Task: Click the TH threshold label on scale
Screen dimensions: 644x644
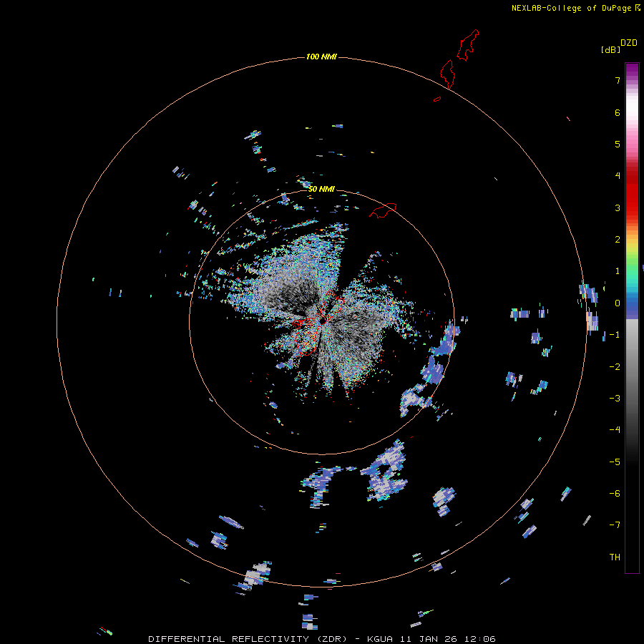Action: tap(615, 557)
